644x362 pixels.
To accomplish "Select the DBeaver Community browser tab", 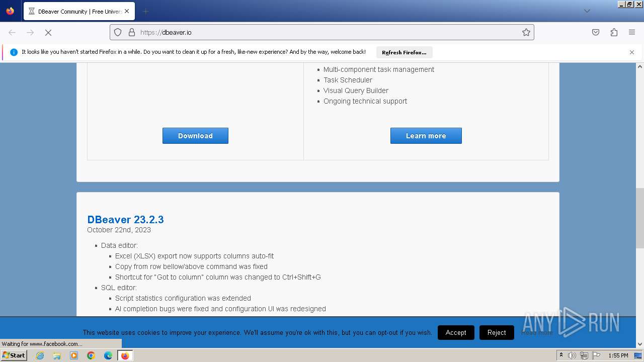I will [x=79, y=11].
